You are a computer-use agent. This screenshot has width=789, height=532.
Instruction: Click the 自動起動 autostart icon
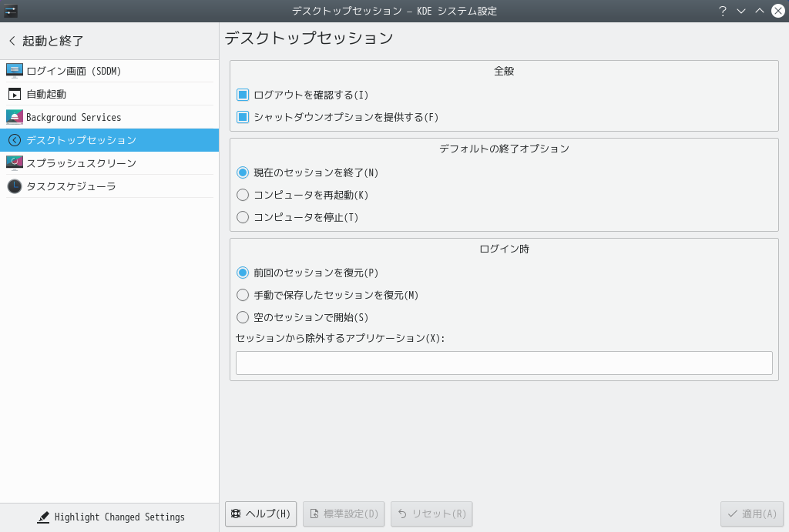coord(15,94)
